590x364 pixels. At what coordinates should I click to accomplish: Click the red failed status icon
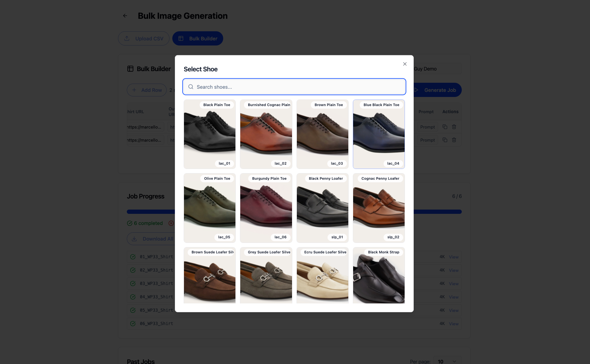[x=171, y=223]
